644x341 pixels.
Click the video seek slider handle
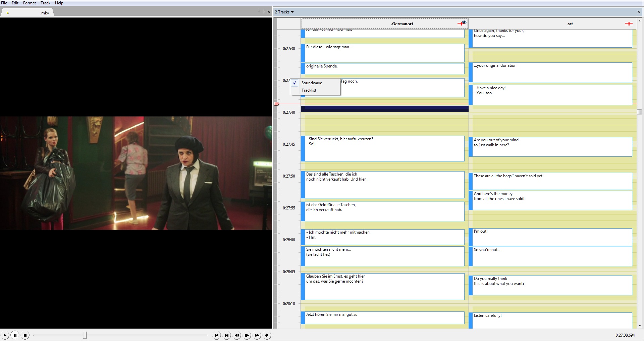pos(85,335)
